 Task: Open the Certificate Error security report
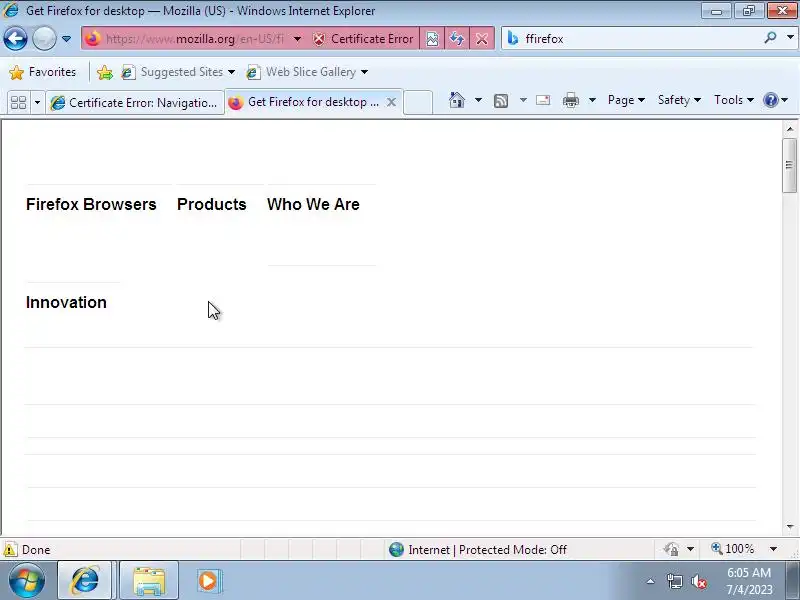[x=363, y=39]
